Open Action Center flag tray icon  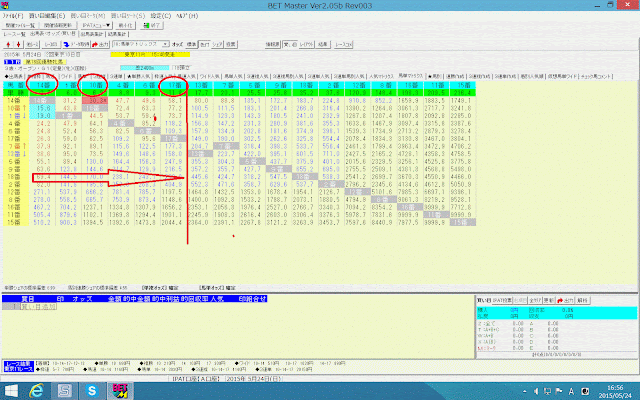pos(559,391)
